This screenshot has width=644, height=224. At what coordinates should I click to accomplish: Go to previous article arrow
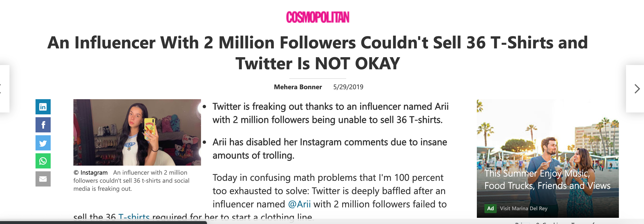[3, 89]
